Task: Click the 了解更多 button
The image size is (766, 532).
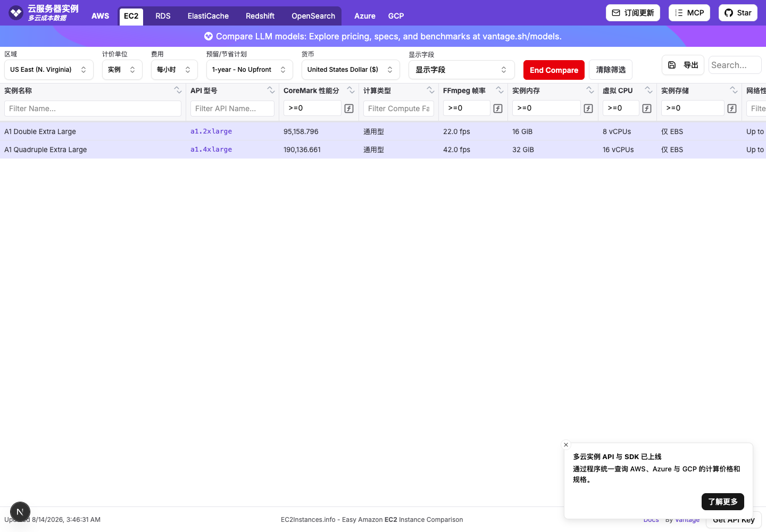Action: 723,502
